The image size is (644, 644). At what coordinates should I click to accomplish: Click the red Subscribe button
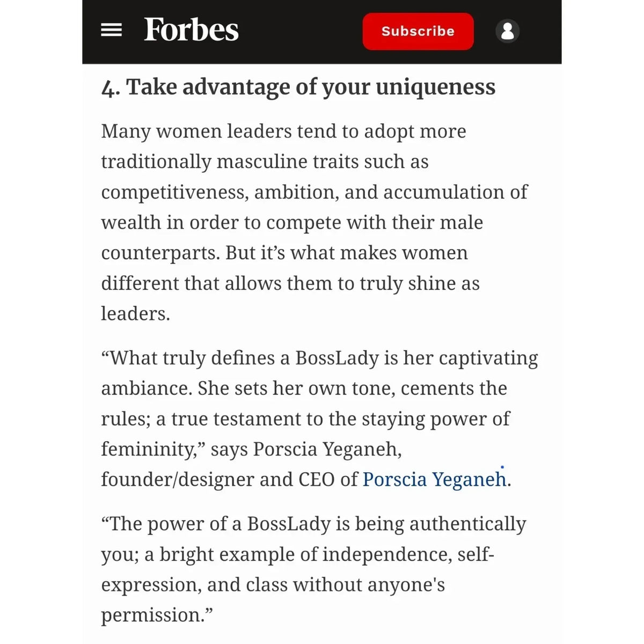tap(418, 31)
